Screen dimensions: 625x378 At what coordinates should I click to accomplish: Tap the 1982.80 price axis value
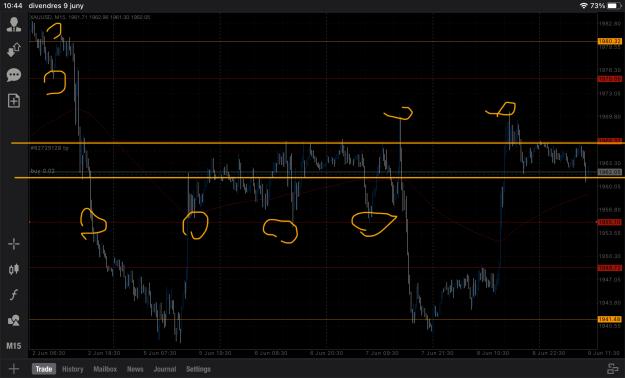pyautogui.click(x=609, y=24)
